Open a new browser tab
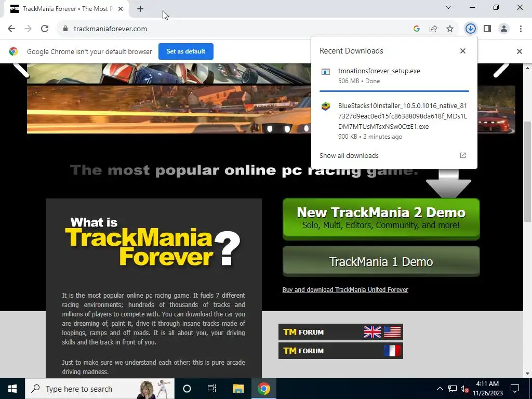 [140, 9]
